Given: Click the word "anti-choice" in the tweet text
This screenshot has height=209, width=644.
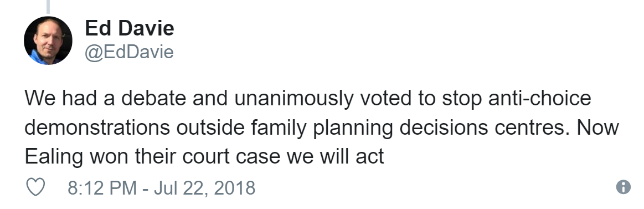Looking at the screenshot, I should click(x=540, y=99).
